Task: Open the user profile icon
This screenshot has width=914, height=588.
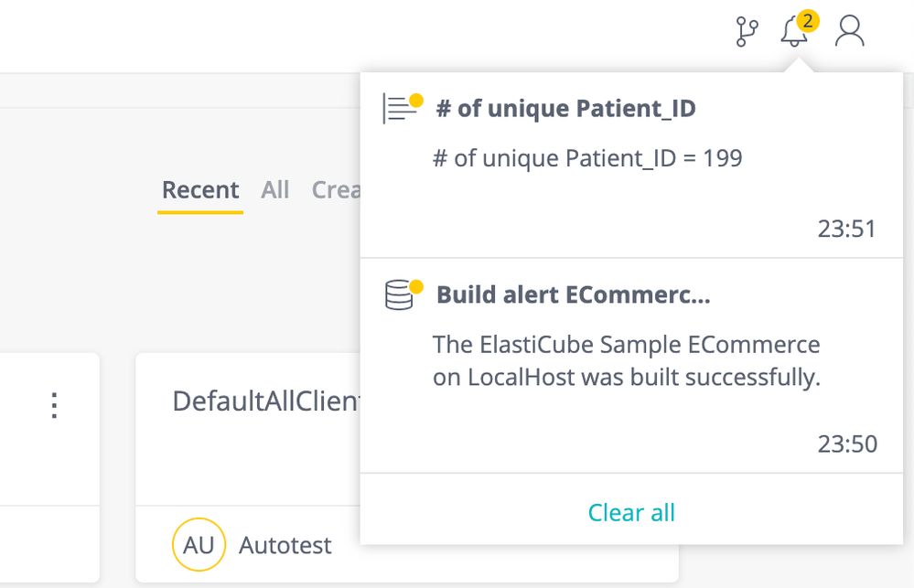Action: point(850,31)
